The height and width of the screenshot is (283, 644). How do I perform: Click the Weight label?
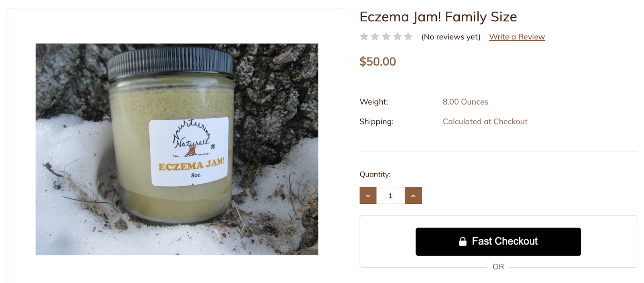pos(374,102)
